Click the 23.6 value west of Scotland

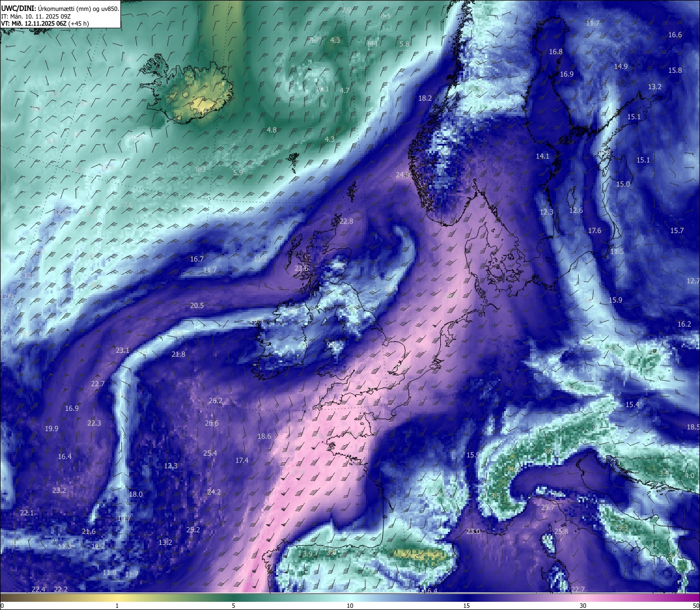(301, 268)
